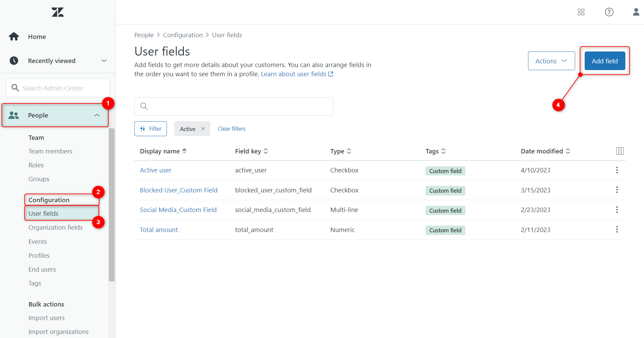The width and height of the screenshot is (644, 338).
Task: Open the products grid icon
Action: coord(581,12)
